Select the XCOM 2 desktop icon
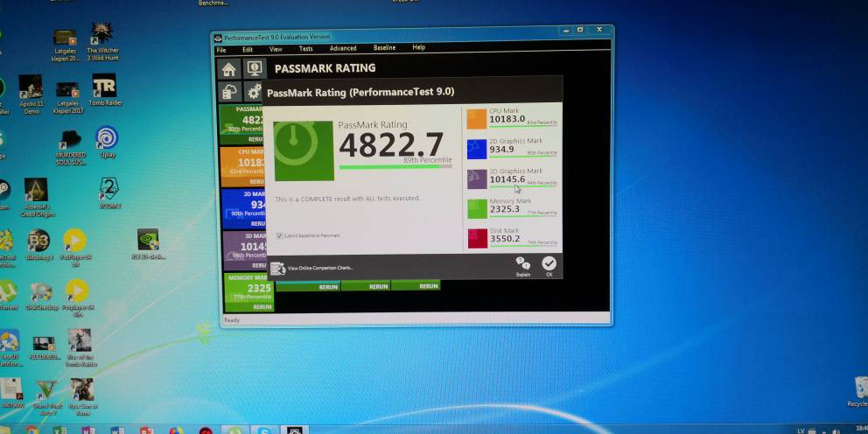The image size is (868, 434). click(109, 193)
